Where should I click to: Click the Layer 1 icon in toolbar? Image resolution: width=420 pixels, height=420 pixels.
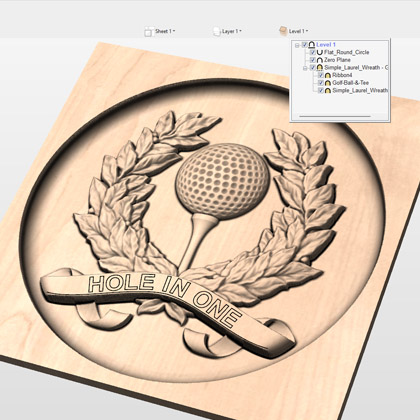point(217,31)
